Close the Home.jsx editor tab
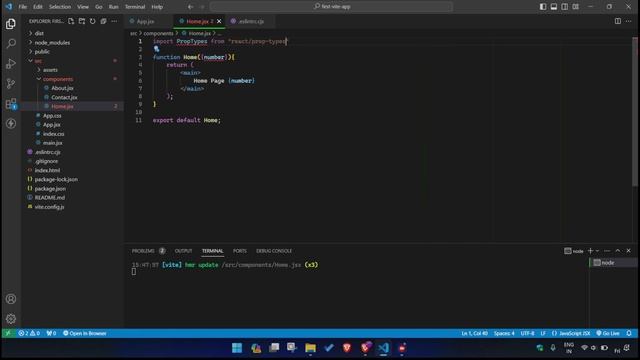The width and height of the screenshot is (640, 360). (x=219, y=21)
